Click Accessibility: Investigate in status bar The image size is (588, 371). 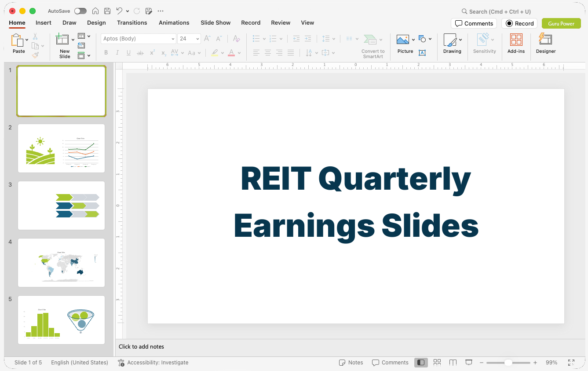click(153, 363)
